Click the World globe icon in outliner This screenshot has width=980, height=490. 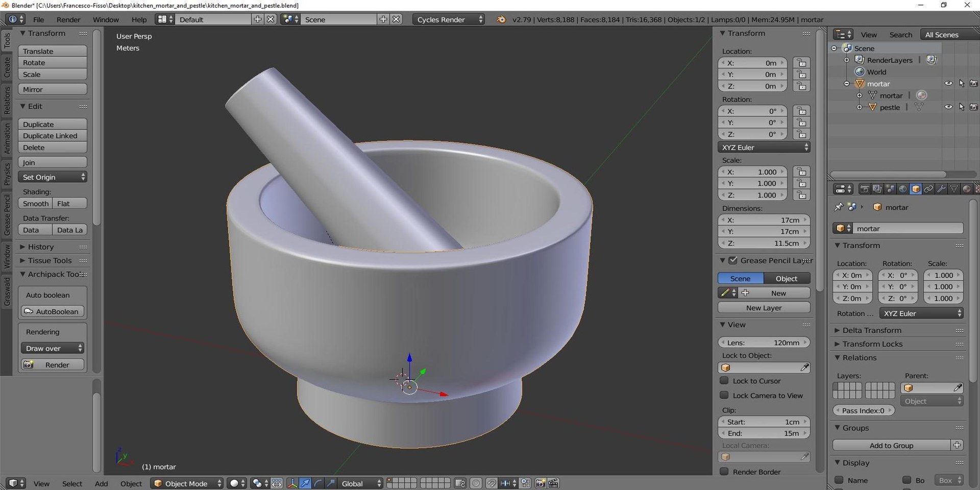(860, 72)
